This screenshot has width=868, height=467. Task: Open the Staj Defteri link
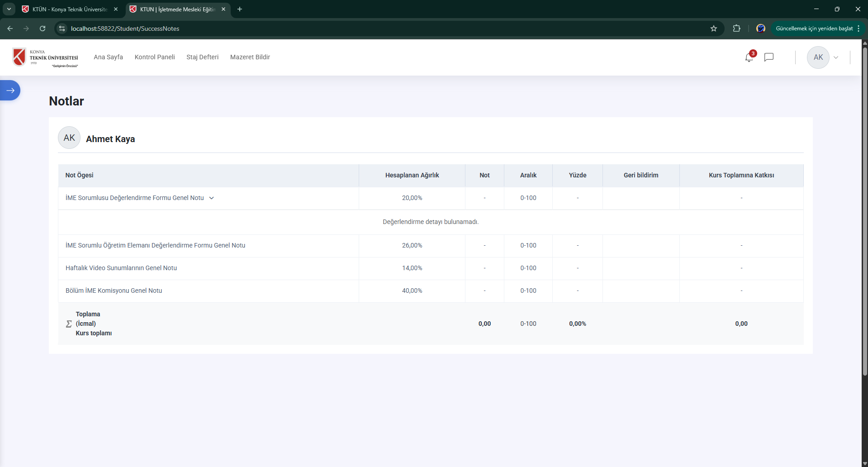click(x=202, y=57)
